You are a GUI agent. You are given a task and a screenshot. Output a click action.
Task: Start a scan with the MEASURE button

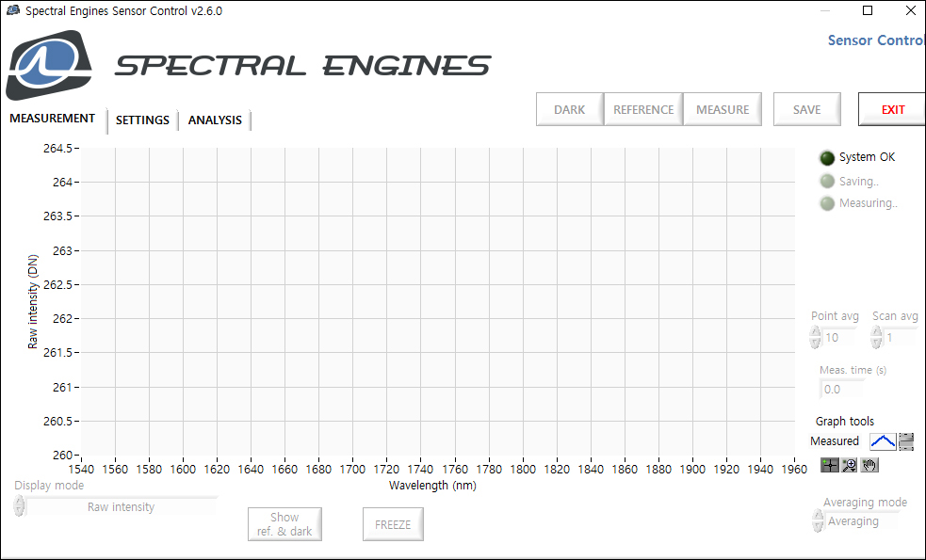click(x=723, y=109)
